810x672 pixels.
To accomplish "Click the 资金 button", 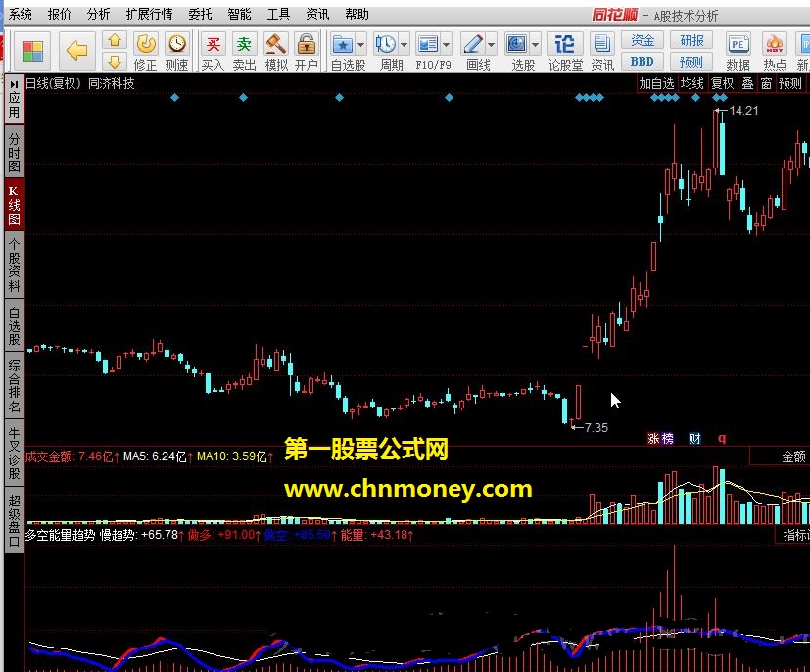I will 643,40.
